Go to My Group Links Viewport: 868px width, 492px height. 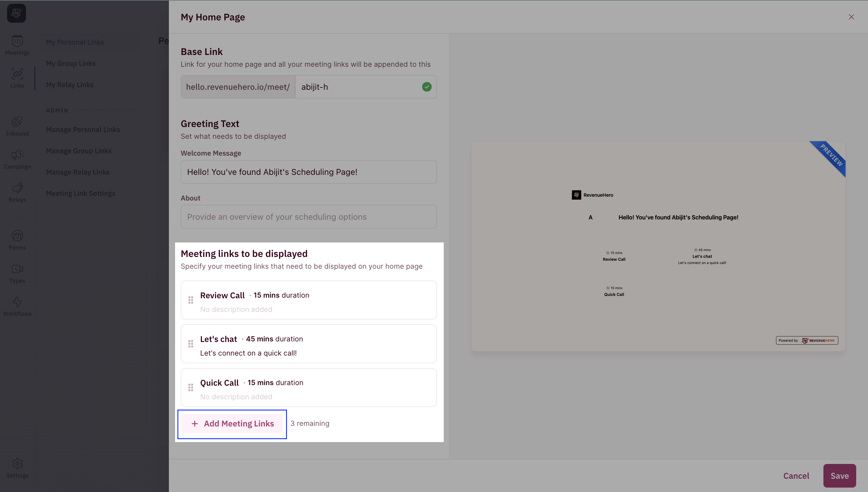coord(71,63)
